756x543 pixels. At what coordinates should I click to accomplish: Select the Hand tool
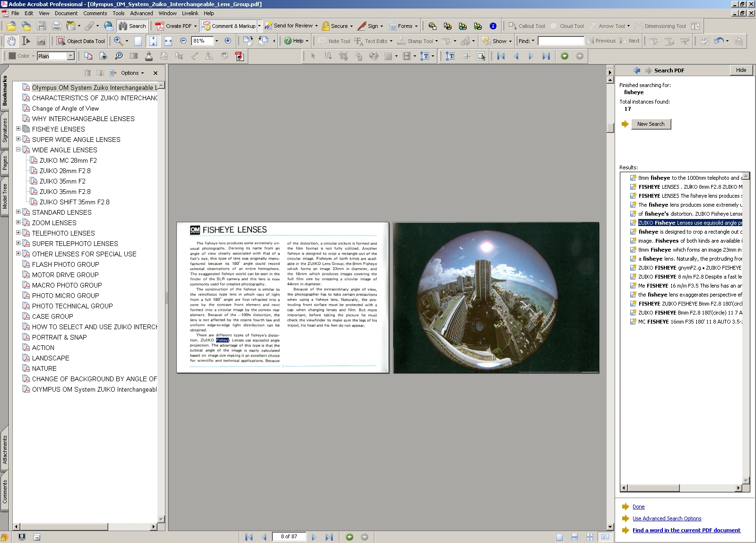pos(11,41)
